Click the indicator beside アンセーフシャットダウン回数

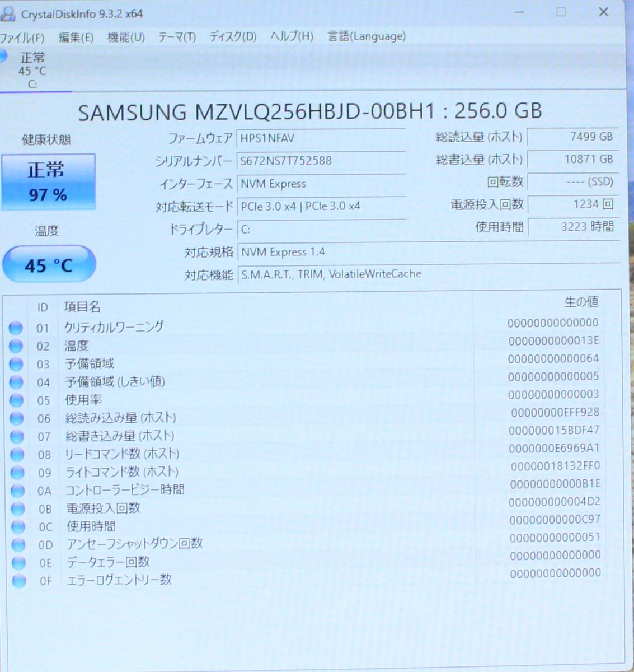(16, 545)
